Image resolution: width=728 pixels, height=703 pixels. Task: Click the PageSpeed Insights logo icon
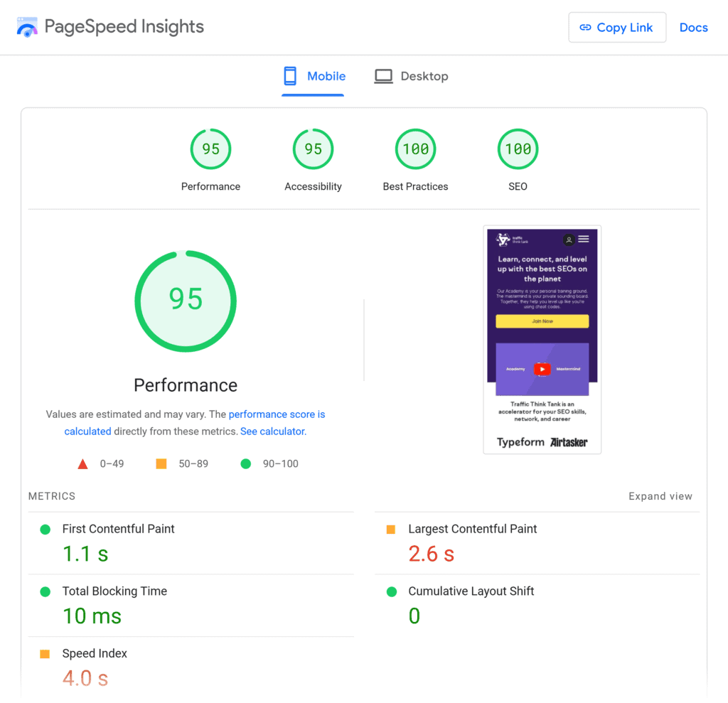(x=26, y=27)
